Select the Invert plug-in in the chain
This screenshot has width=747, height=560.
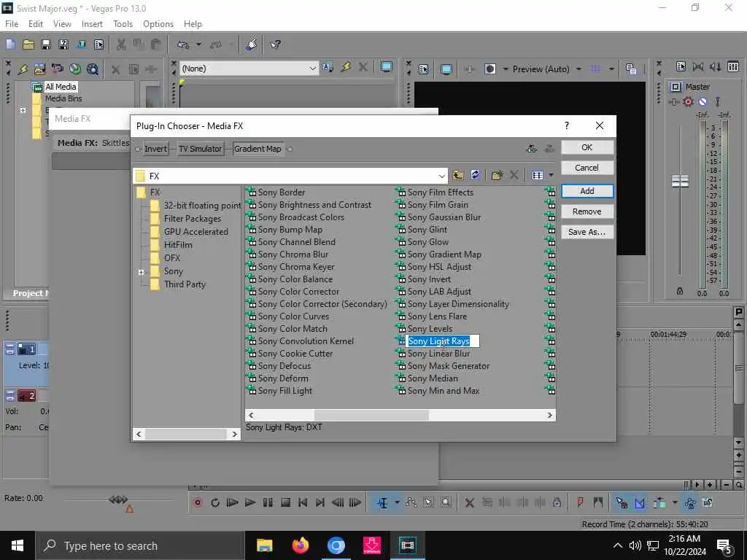[155, 149]
